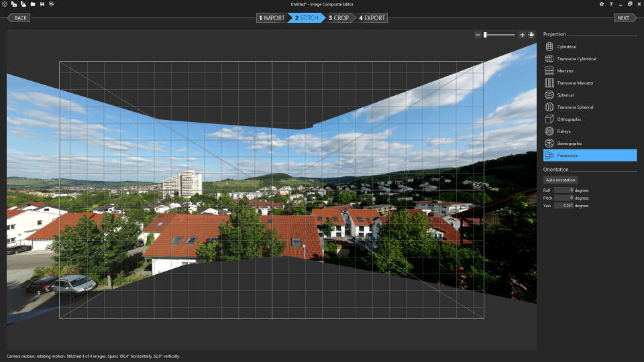Image resolution: width=644 pixels, height=362 pixels.
Task: Fit the panorama to the window
Action: 531,35
